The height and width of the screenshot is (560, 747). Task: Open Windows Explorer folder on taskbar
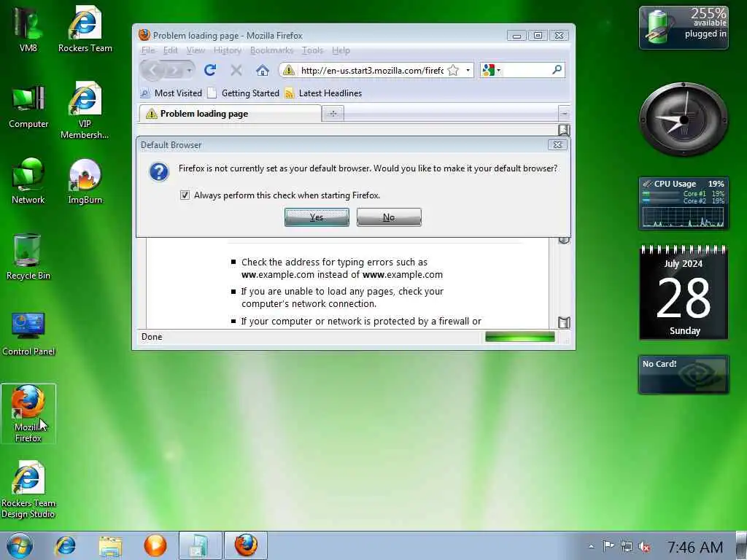pos(110,545)
